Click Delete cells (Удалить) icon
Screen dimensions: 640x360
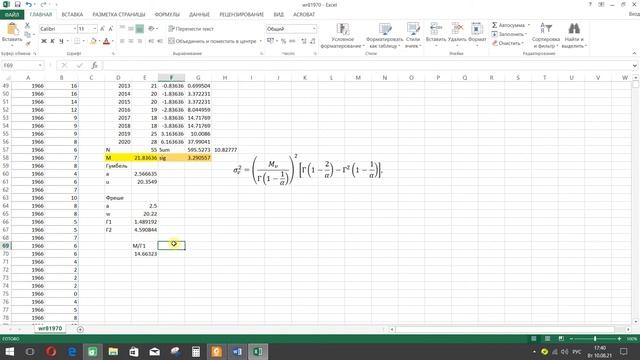coord(457,29)
